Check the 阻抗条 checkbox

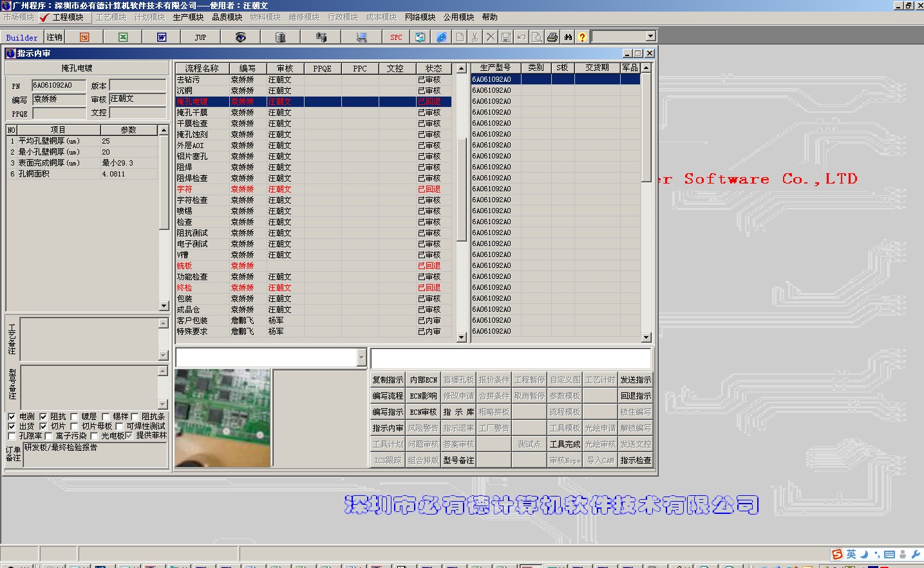pos(135,417)
